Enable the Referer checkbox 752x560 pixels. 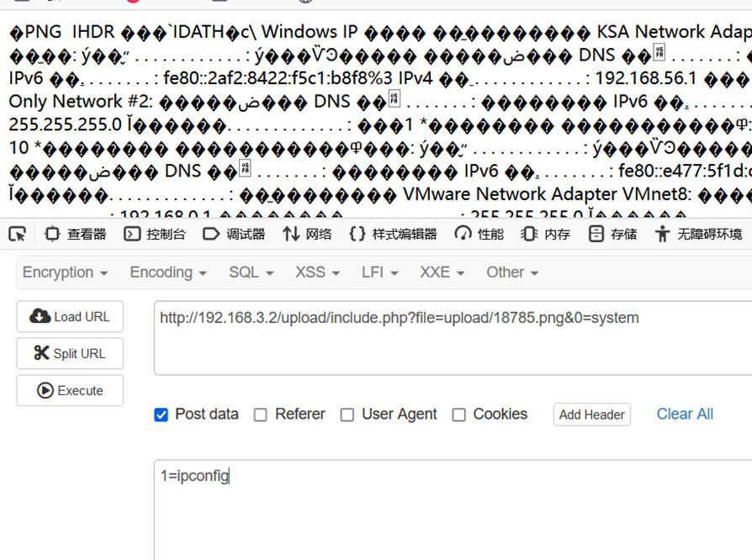[x=261, y=415]
